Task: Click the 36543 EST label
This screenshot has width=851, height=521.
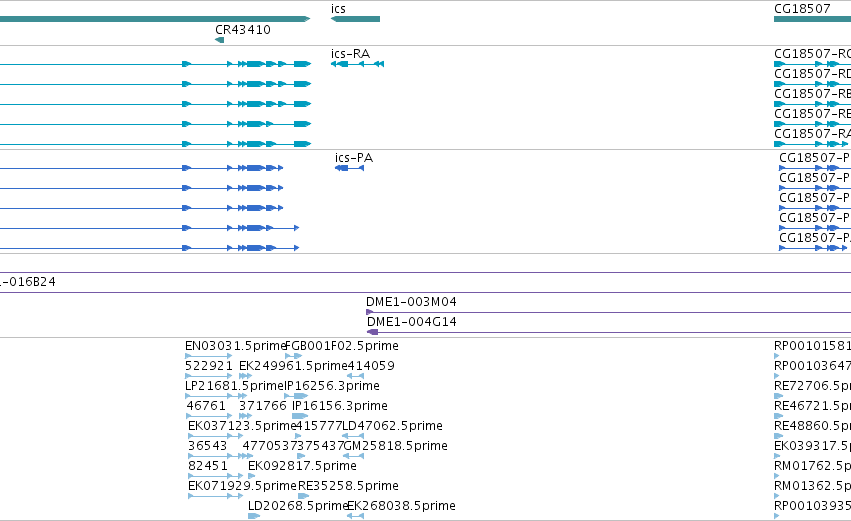Action: click(207, 446)
